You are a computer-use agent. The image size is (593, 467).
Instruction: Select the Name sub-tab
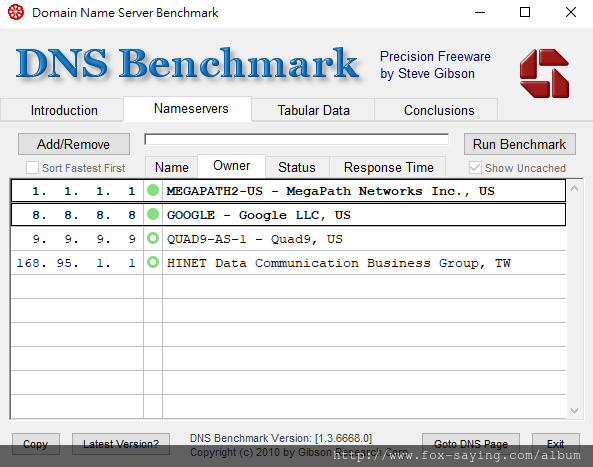tap(171, 167)
